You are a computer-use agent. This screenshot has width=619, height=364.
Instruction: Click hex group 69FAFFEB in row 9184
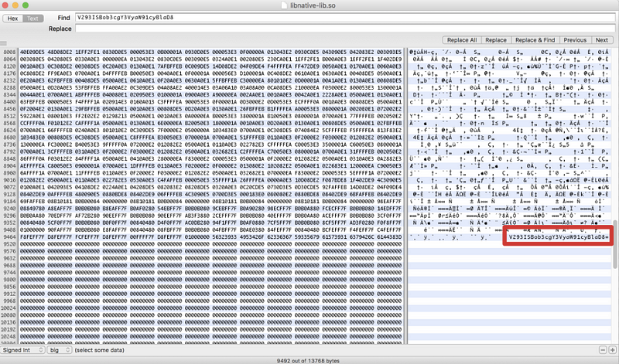tap(32, 201)
